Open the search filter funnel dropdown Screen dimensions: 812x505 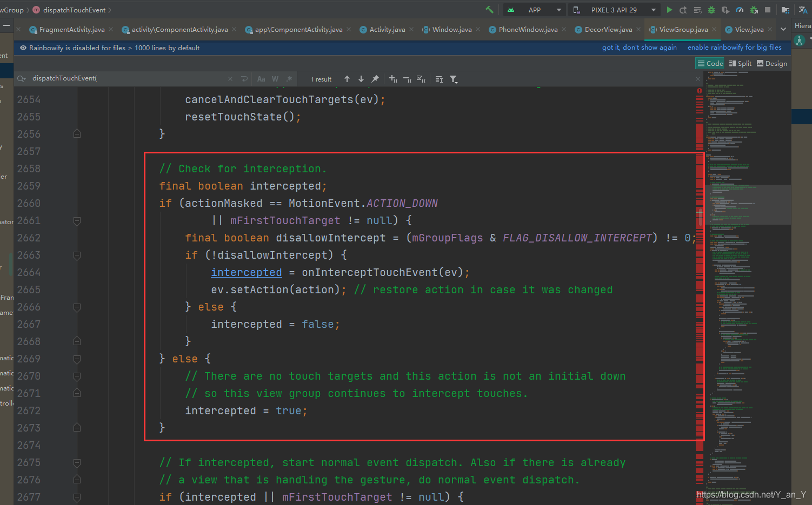pyautogui.click(x=454, y=79)
